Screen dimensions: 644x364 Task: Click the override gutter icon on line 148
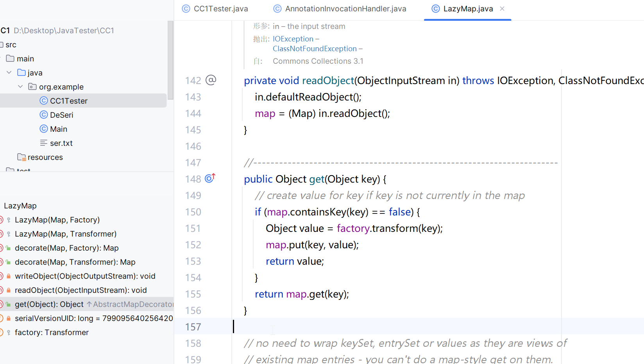pos(210,178)
